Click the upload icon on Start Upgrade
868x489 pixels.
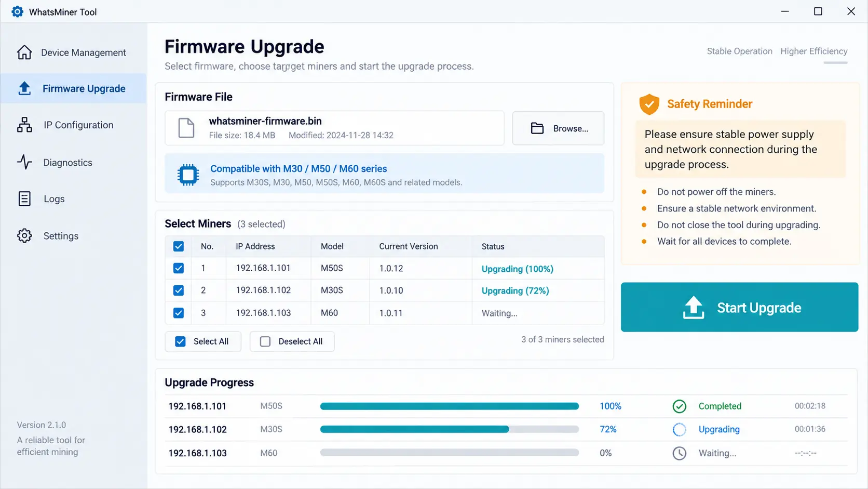pos(694,307)
